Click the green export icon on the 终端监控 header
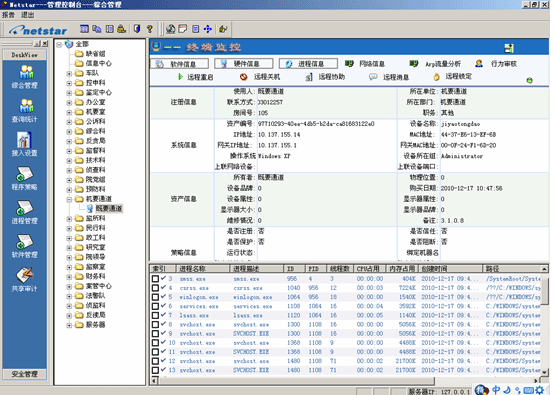The height and width of the screenshot is (395, 554). pos(509,48)
